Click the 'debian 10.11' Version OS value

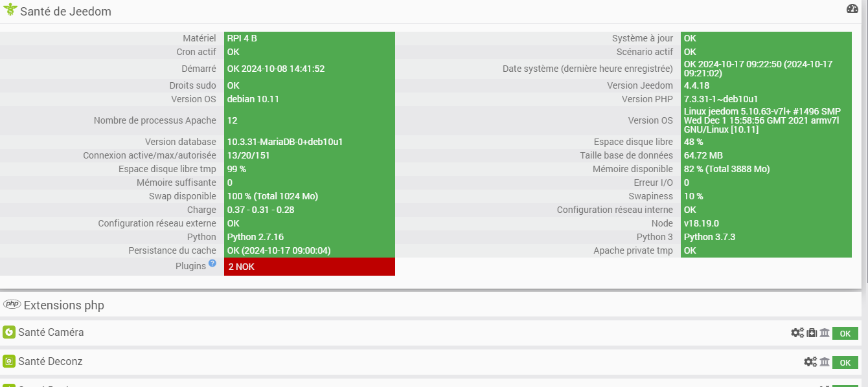point(253,99)
